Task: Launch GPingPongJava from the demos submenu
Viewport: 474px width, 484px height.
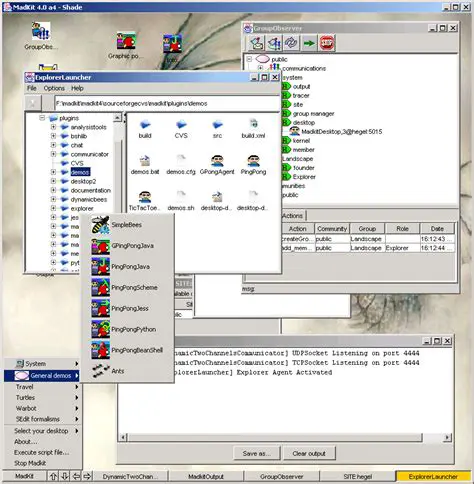Action: [127, 246]
